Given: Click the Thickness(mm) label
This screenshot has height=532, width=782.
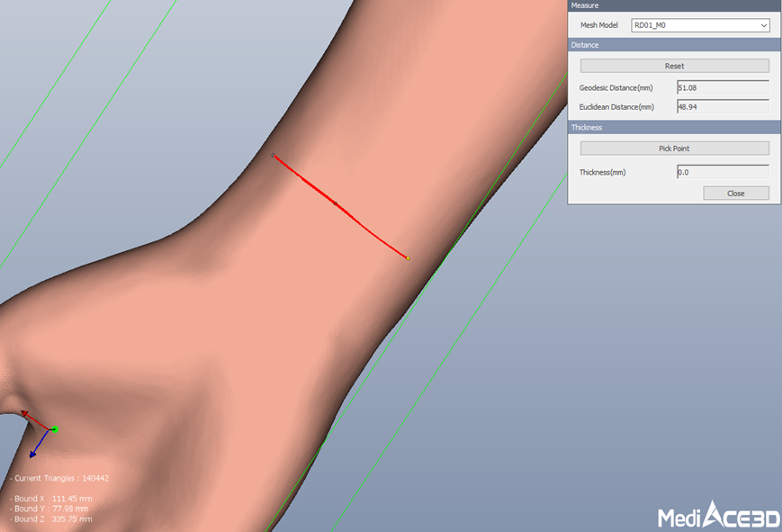Looking at the screenshot, I should pos(602,172).
